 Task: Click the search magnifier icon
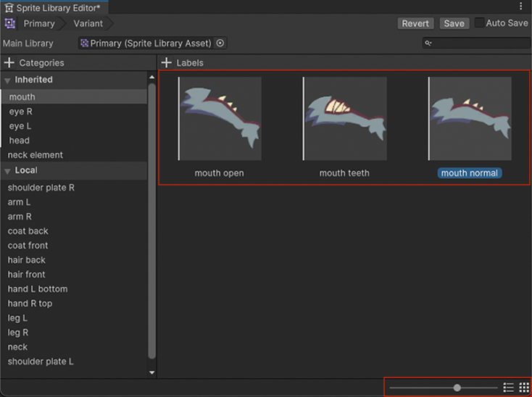428,43
